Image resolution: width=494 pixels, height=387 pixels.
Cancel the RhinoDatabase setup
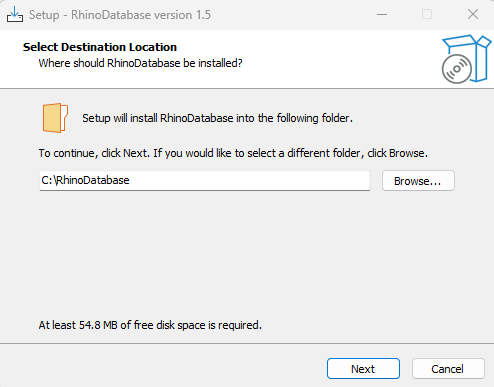tap(448, 369)
